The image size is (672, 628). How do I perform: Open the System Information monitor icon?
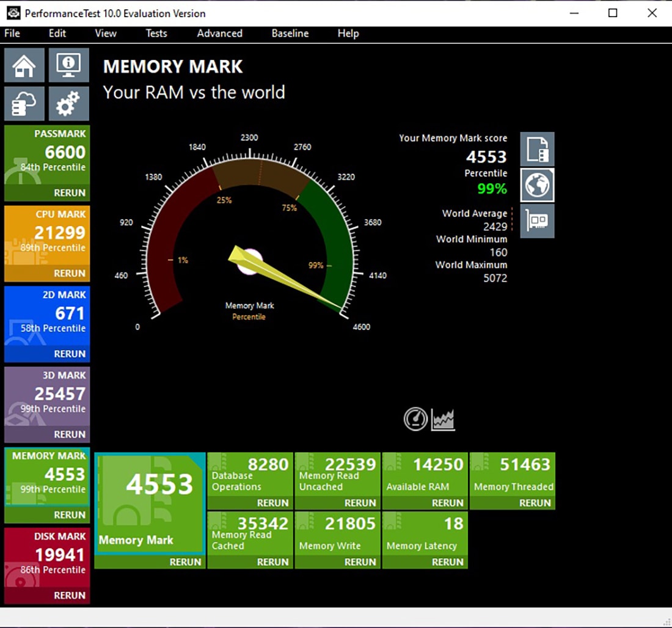tap(68, 65)
